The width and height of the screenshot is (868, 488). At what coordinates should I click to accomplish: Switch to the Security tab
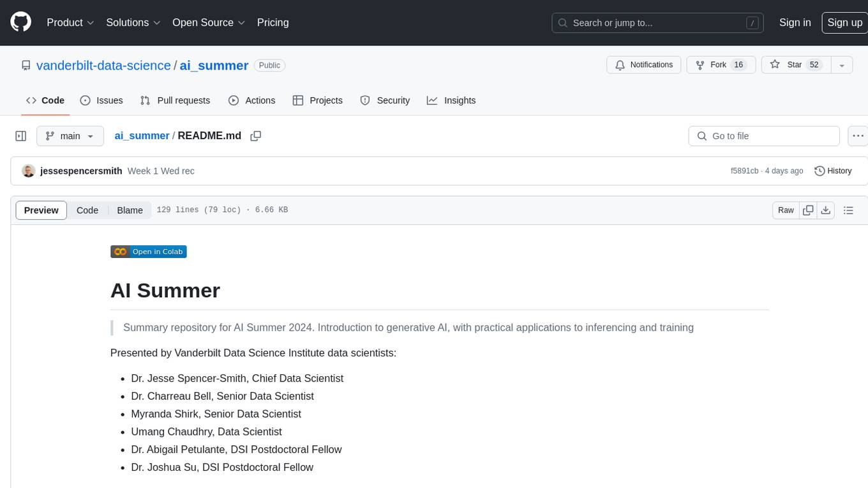tap(385, 100)
